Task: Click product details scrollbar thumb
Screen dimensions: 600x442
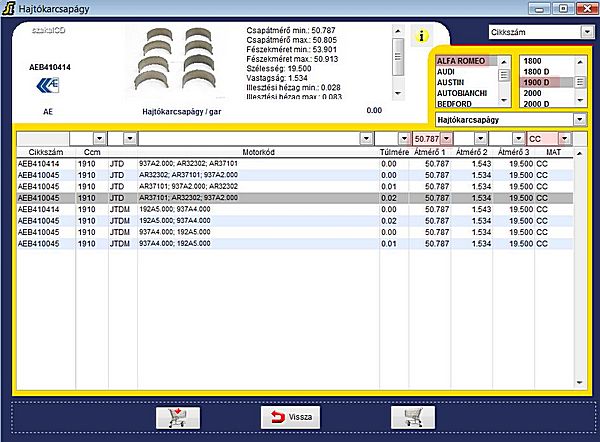Action: 398,57
